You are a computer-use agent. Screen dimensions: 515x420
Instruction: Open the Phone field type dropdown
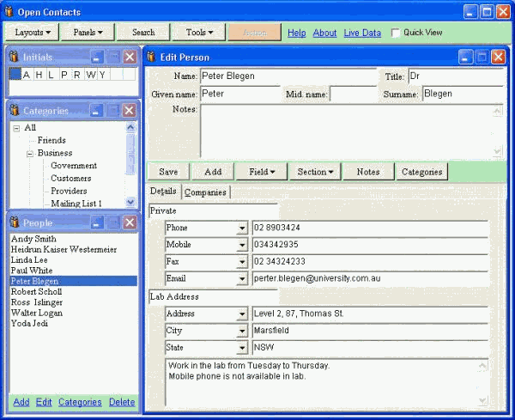point(242,228)
